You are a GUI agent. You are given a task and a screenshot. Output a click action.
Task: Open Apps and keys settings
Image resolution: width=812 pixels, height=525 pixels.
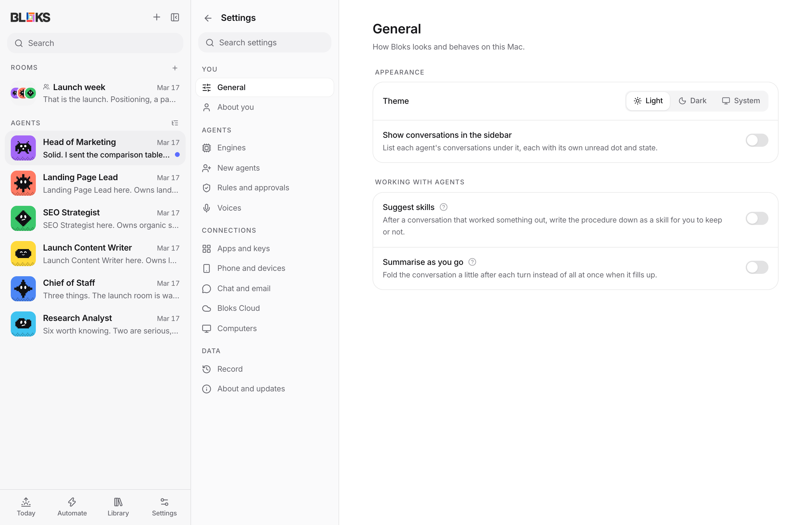coord(265,248)
